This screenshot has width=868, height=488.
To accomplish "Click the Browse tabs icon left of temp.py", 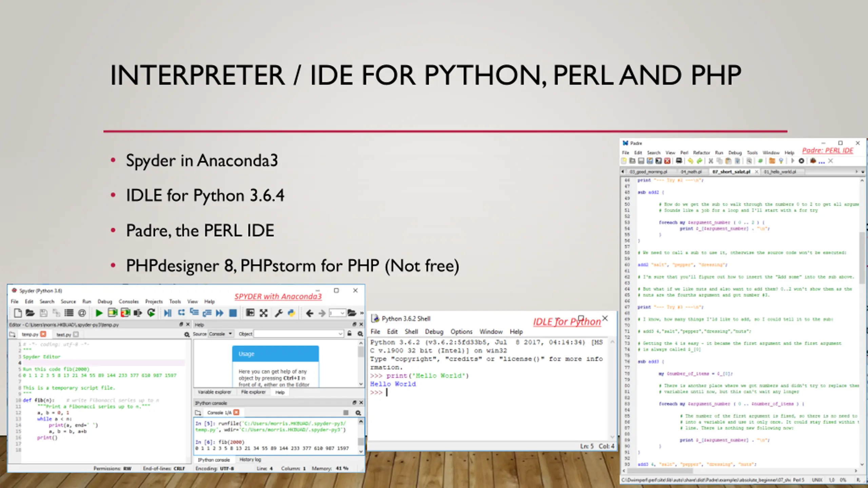I will click(x=12, y=334).
